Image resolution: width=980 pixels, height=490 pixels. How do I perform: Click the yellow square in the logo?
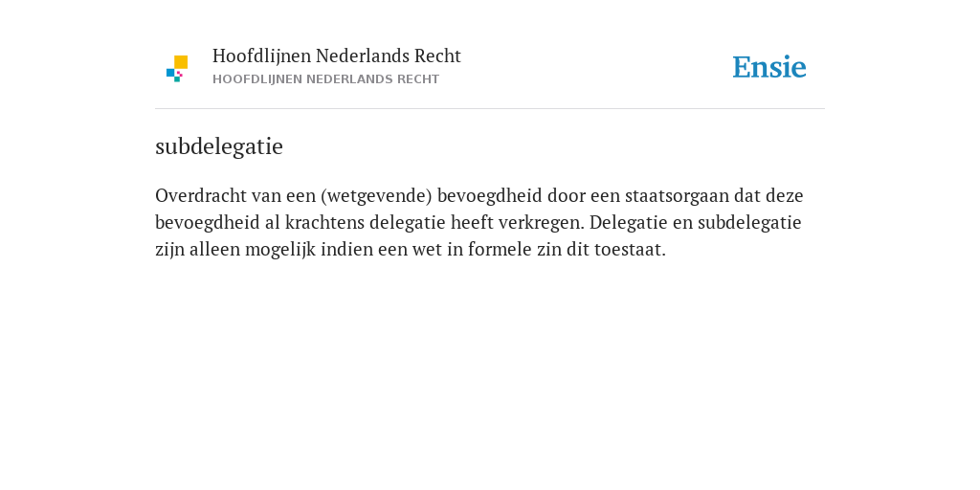(x=181, y=61)
